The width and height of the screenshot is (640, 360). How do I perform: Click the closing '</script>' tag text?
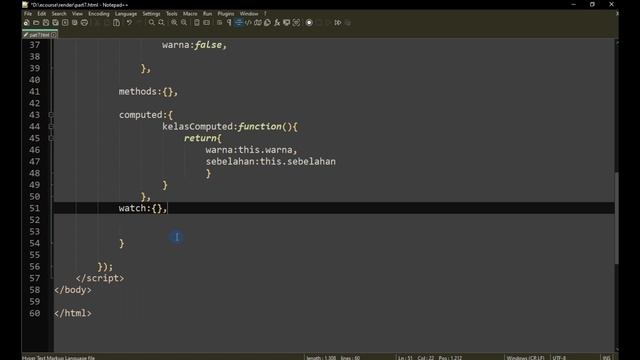(100, 278)
